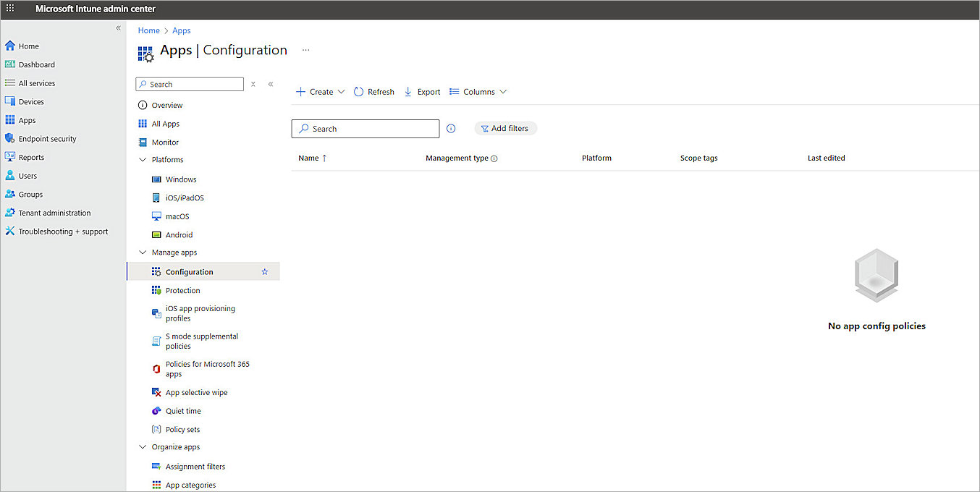Click the Monitor icon in Apps menu
This screenshot has width=980, height=492.
pos(143,143)
